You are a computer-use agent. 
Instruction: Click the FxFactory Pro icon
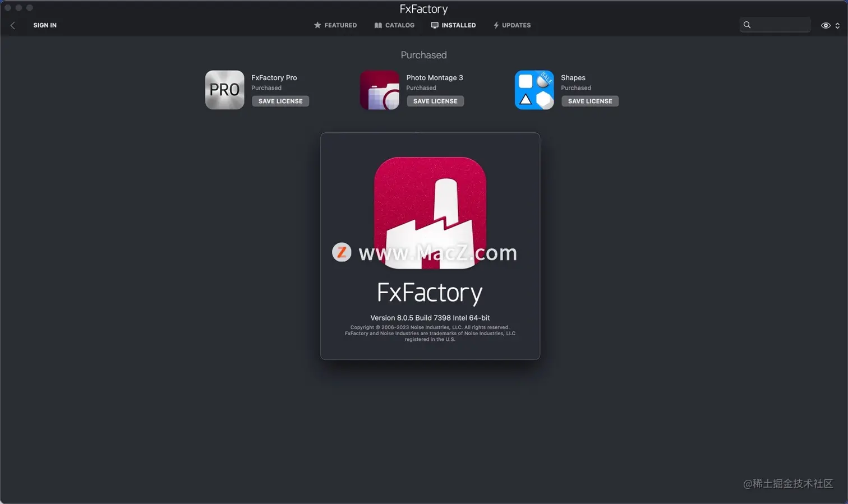tap(224, 90)
